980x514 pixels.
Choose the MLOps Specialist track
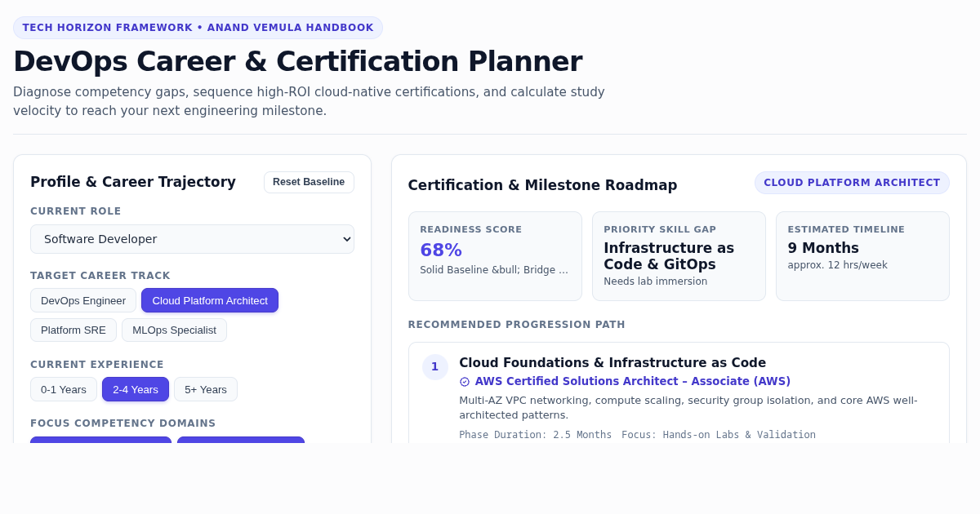(x=174, y=330)
